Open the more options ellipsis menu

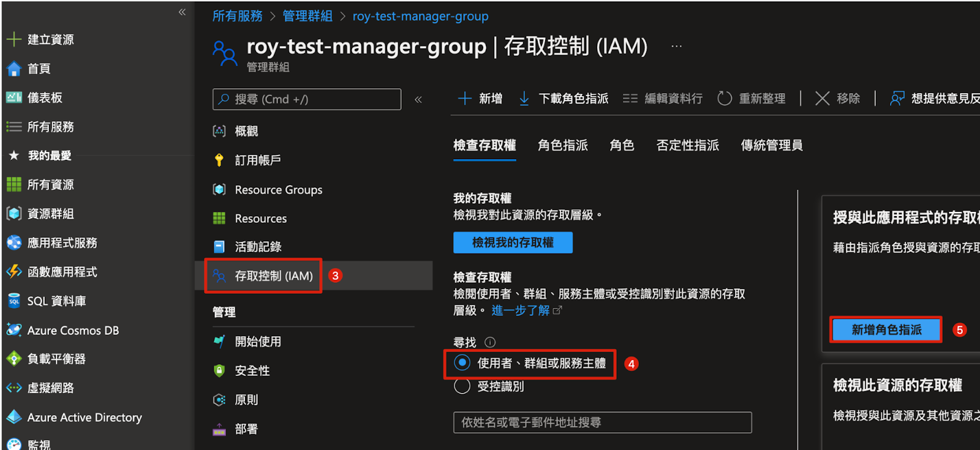pos(676,47)
